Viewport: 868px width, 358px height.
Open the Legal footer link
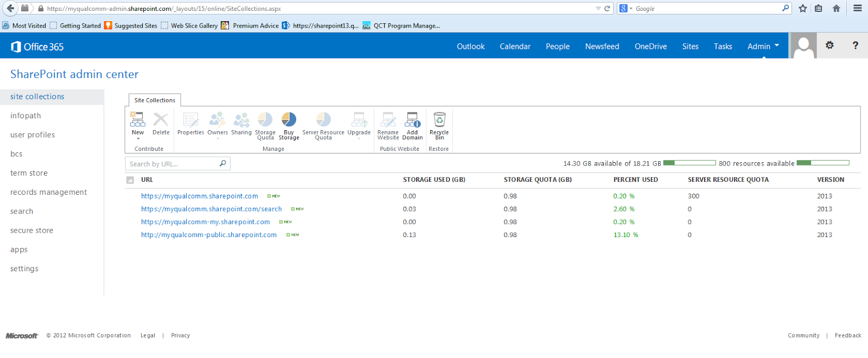tap(148, 336)
